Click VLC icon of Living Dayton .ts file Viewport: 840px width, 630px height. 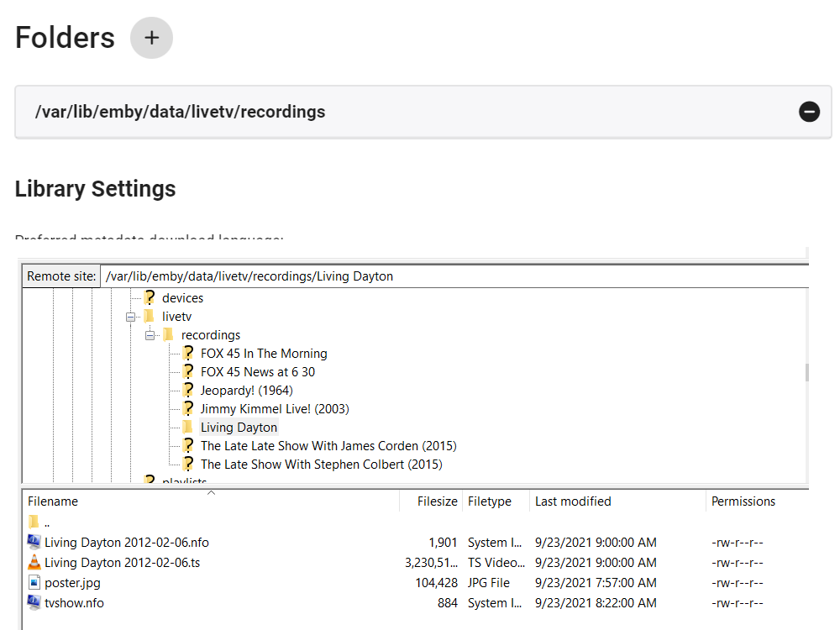click(x=34, y=563)
